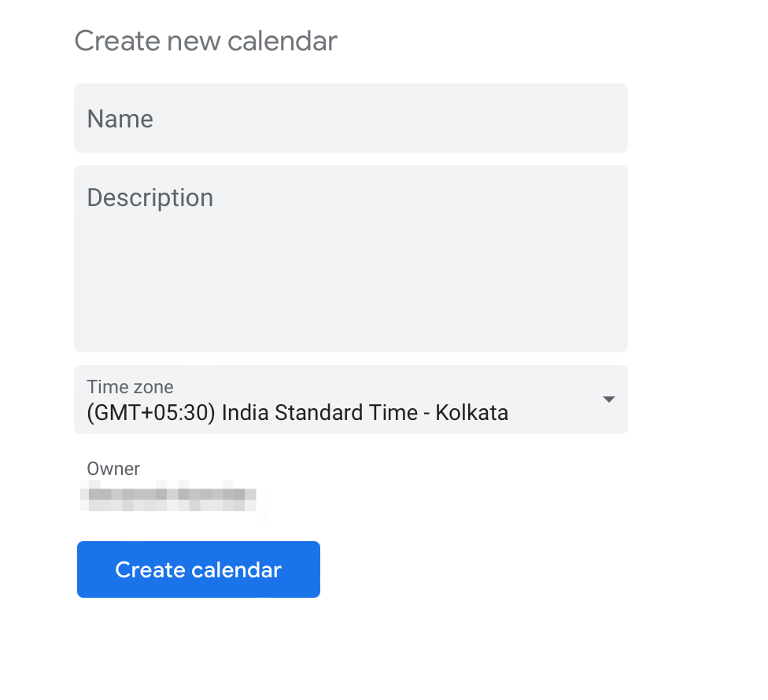
Task: Click the Owner label
Action: pos(113,469)
